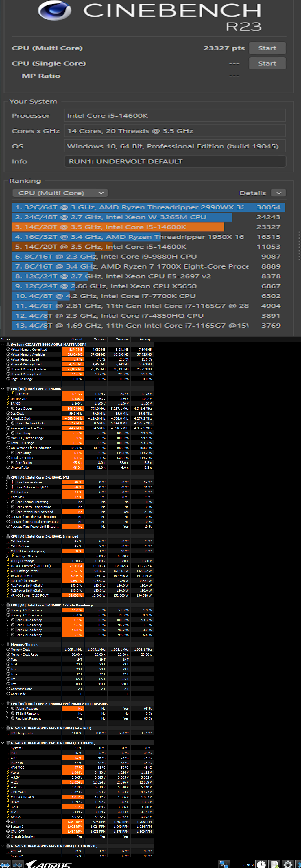Expand the Voltage Offsets row

tap(8, 556)
